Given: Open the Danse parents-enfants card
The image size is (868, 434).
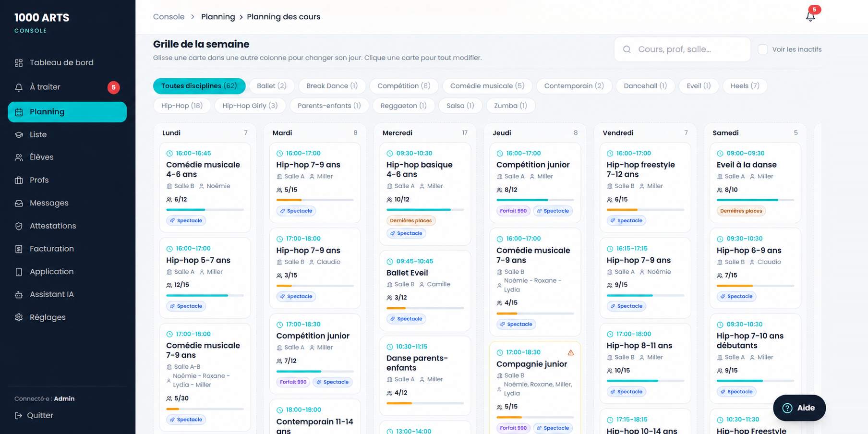Looking at the screenshot, I should pos(425,375).
